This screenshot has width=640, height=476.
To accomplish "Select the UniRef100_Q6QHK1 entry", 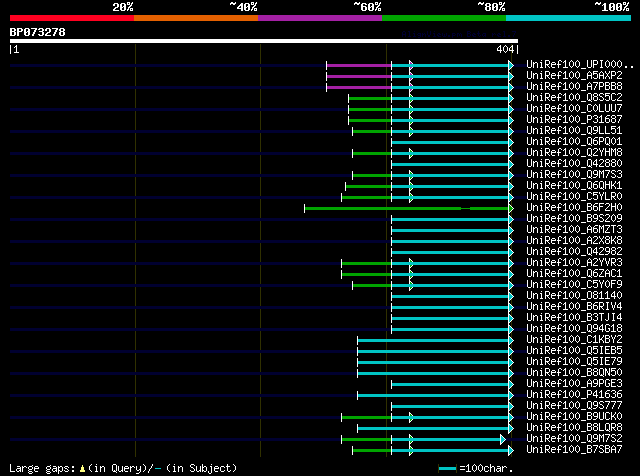I will point(574,186).
